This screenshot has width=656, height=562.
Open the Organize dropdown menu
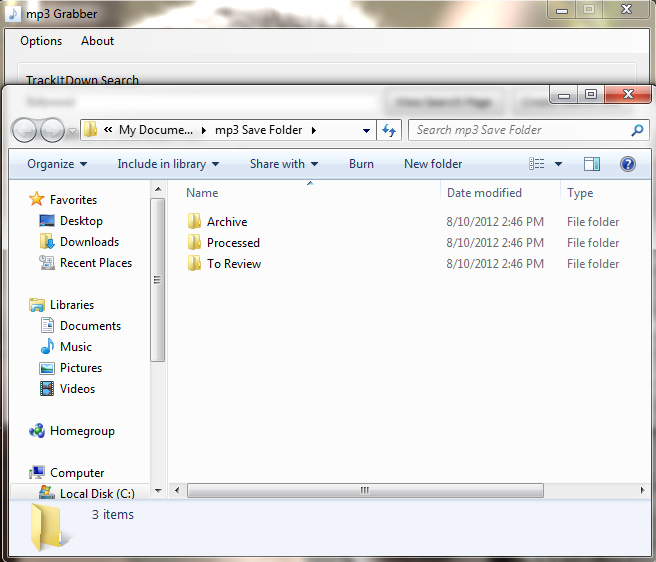(x=57, y=164)
